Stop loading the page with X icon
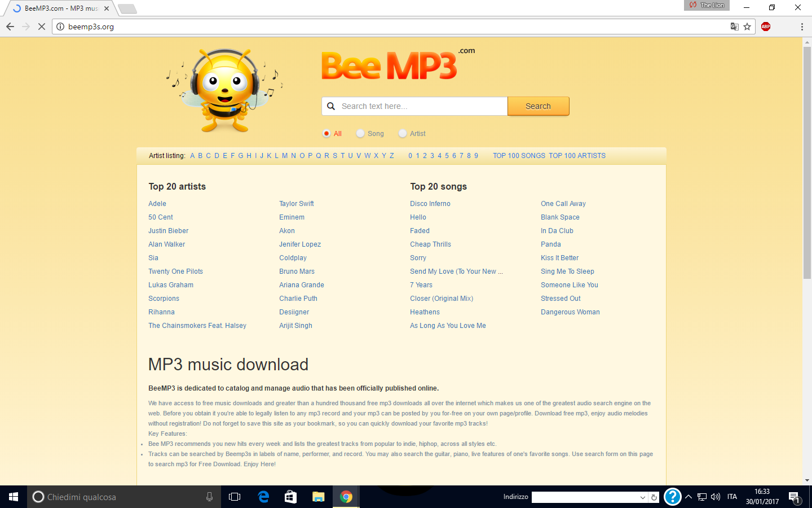This screenshot has width=812, height=508. pyautogui.click(x=41, y=27)
